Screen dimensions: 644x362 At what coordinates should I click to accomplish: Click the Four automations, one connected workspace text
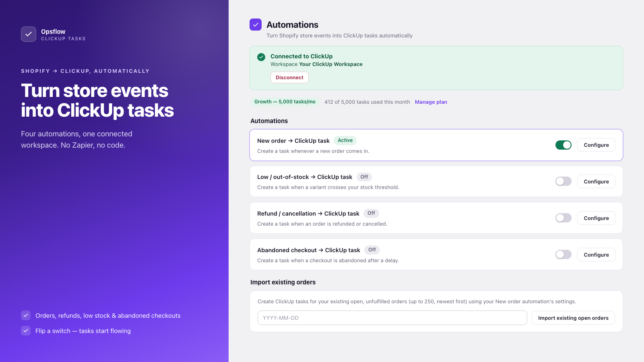point(76,140)
